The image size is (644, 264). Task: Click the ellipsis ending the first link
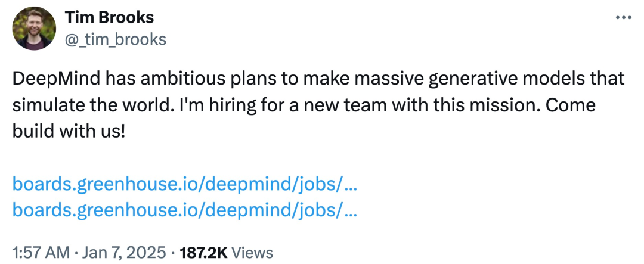pos(349,184)
